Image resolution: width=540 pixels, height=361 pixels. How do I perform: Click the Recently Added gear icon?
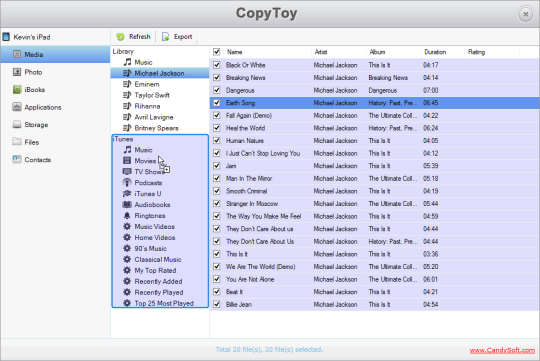coord(127,281)
